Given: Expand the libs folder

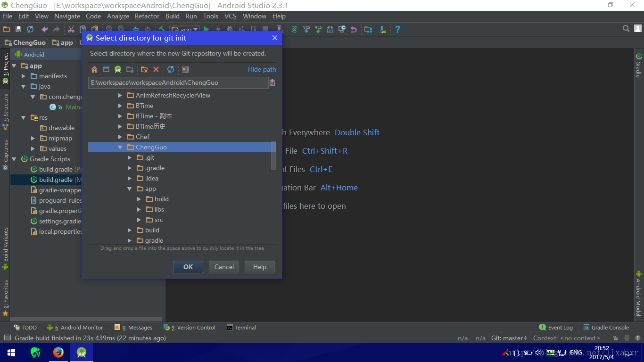Looking at the screenshot, I should point(139,209).
